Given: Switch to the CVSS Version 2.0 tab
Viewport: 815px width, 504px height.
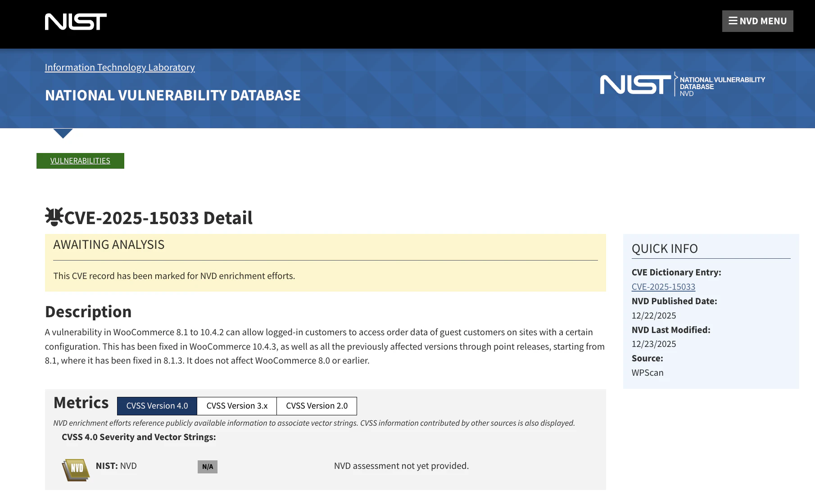Looking at the screenshot, I should pos(317,406).
